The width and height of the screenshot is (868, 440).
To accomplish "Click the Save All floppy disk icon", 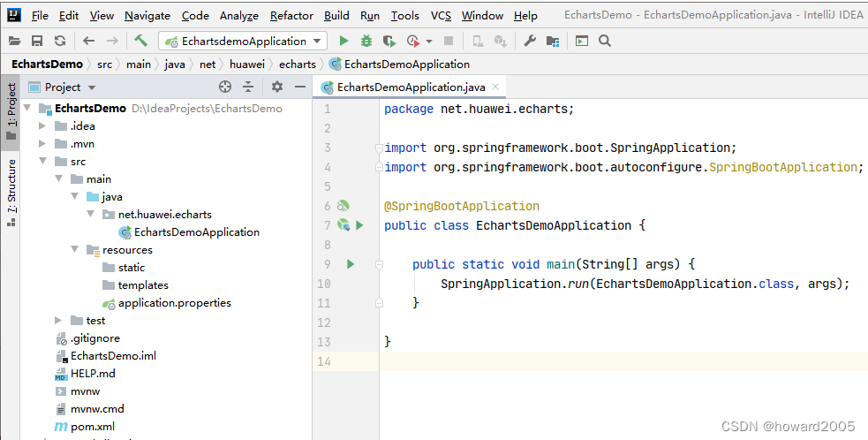I will click(37, 41).
